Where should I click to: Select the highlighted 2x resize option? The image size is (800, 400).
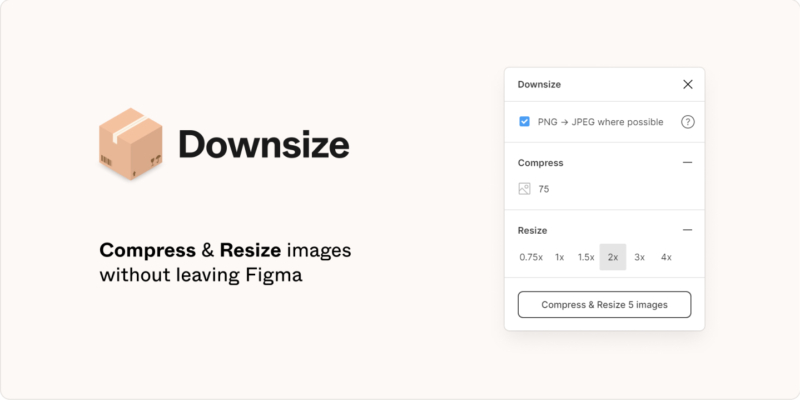(613, 257)
